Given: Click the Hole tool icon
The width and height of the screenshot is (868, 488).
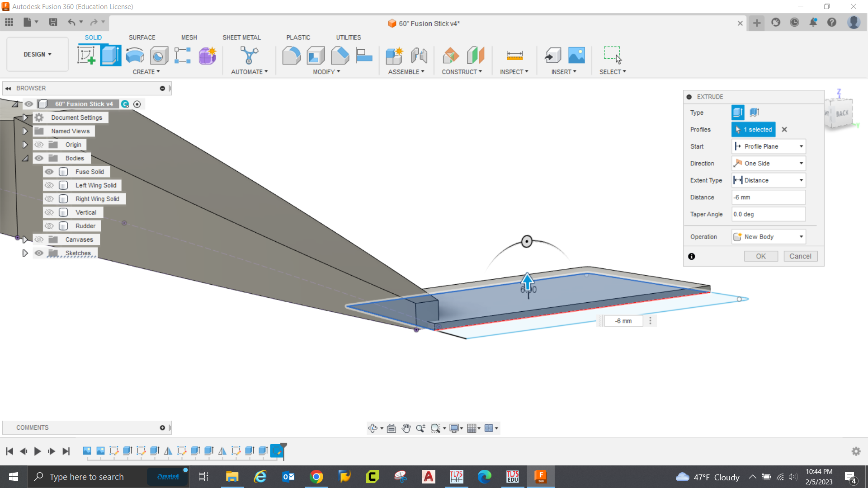Looking at the screenshot, I should pyautogui.click(x=159, y=56).
